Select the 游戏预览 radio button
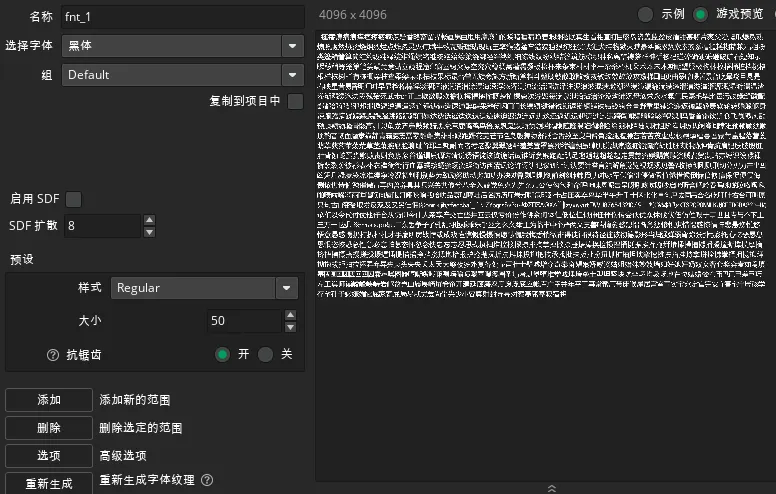Viewport: 776px width, 494px height. click(700, 14)
